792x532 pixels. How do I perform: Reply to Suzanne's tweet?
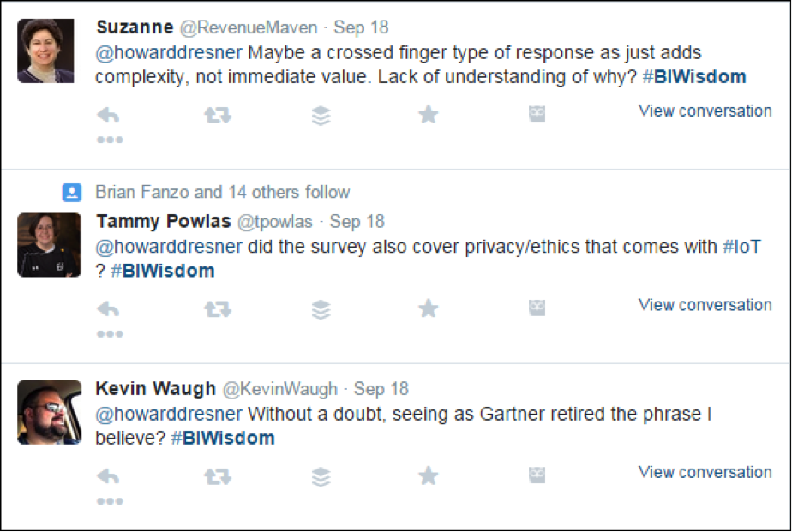(x=108, y=115)
